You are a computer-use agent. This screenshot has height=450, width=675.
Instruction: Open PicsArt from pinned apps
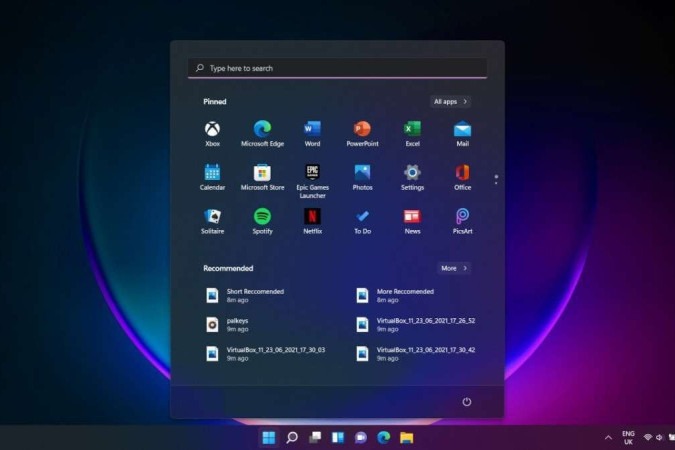(462, 216)
